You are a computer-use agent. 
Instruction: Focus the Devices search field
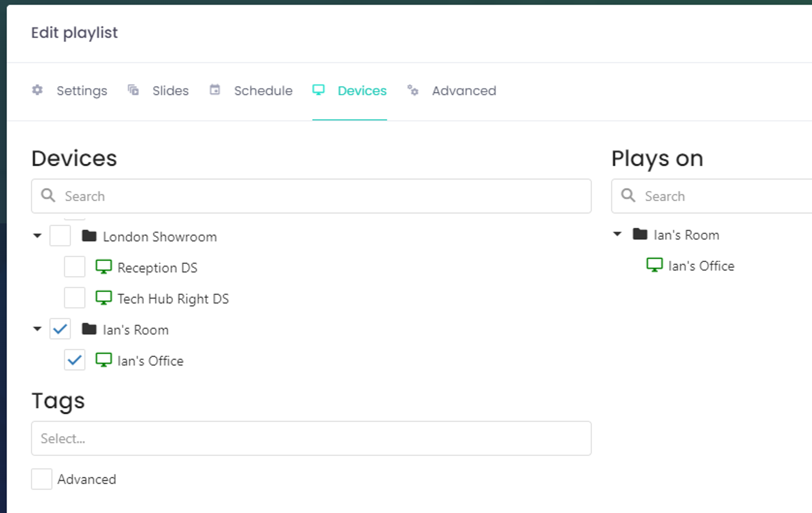[311, 196]
